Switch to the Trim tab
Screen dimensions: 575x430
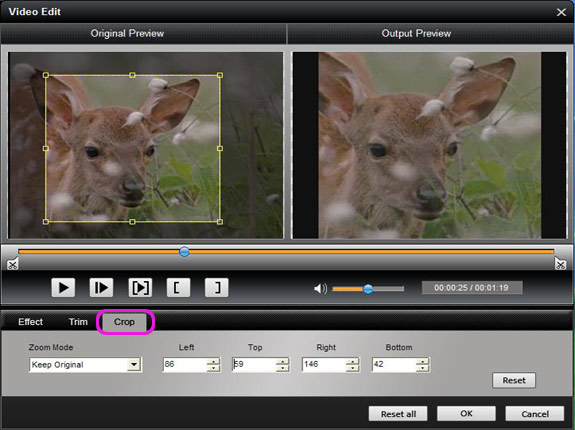pos(78,322)
